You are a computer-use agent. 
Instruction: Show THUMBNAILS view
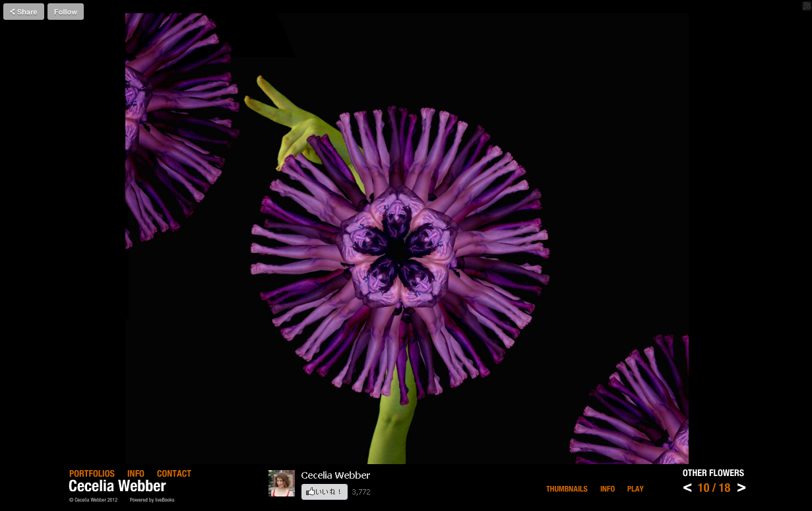tap(567, 489)
